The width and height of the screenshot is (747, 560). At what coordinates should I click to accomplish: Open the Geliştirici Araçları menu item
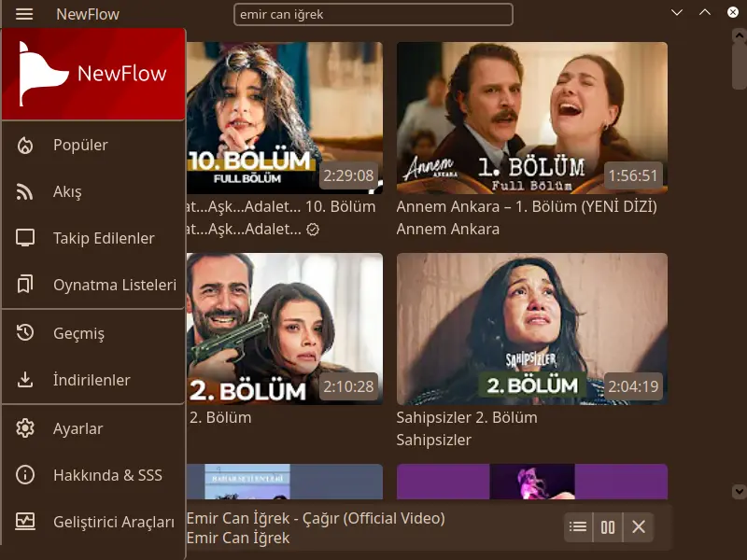113,522
